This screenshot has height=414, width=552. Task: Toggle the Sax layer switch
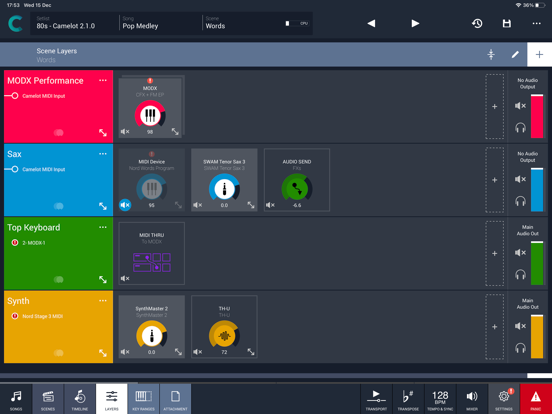(58, 206)
